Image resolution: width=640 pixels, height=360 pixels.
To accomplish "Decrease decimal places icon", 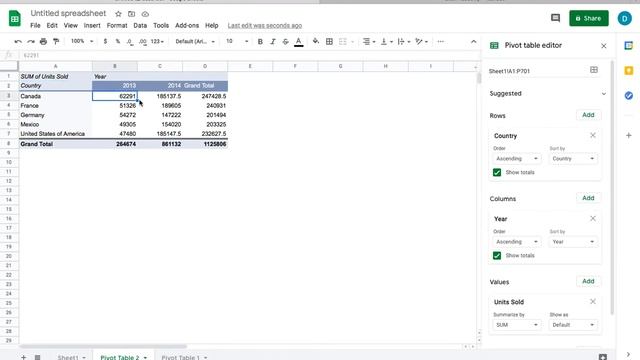I will (130, 42).
